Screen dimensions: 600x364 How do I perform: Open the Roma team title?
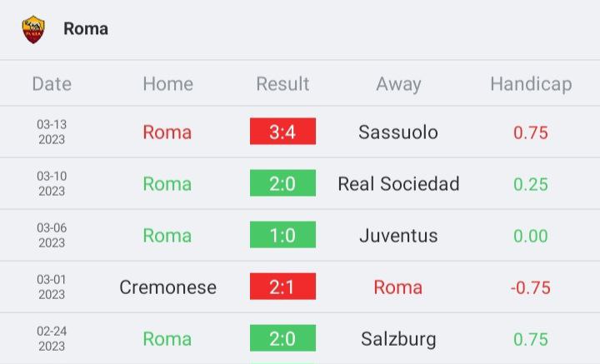[x=86, y=28]
